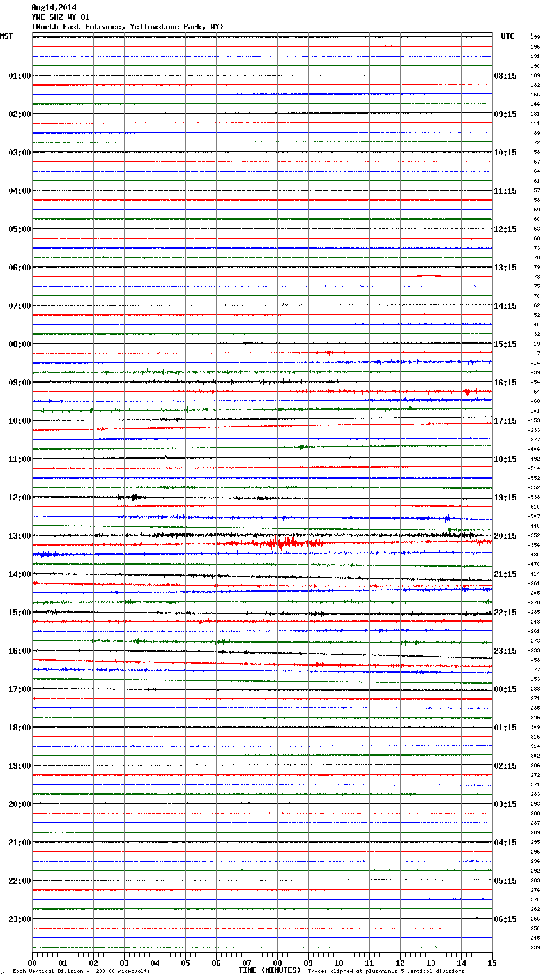Select the 16:00 MST row label
Screen dimensions: 543x980
[x=20, y=651]
